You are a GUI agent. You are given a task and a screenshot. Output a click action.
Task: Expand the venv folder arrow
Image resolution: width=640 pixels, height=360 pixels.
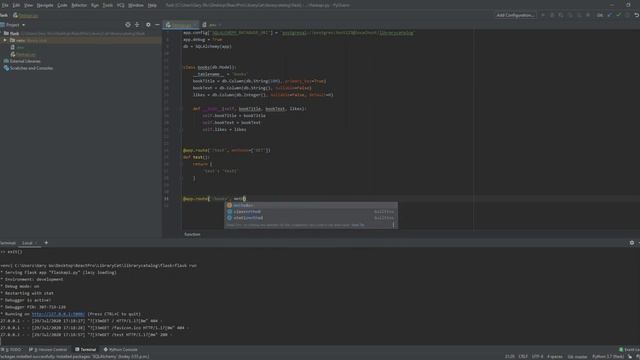click(5, 40)
